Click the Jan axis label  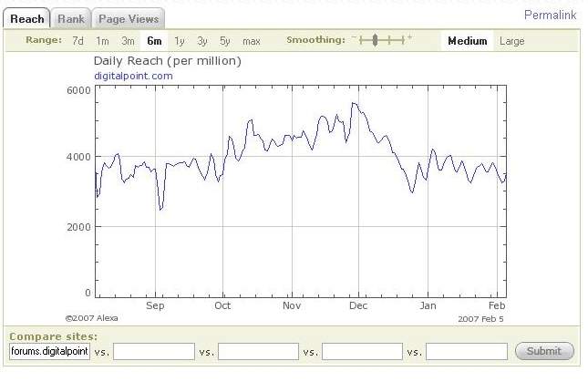[428, 305]
